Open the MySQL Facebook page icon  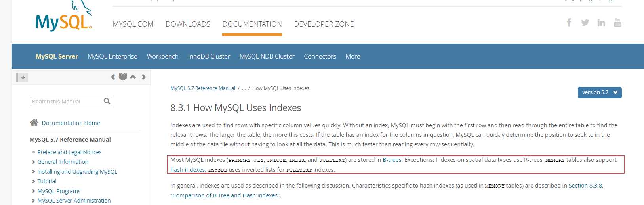[x=569, y=22]
